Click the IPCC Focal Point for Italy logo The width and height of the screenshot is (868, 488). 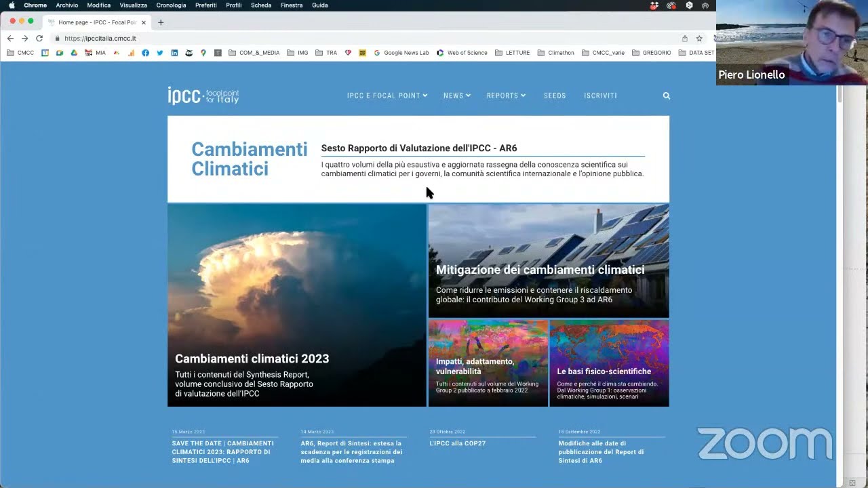pos(203,96)
